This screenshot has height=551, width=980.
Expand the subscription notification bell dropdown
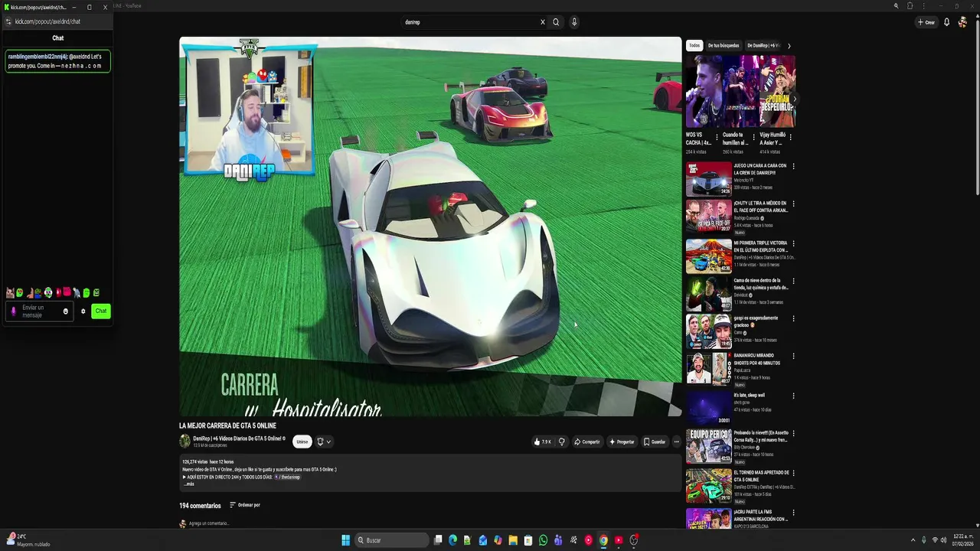324,442
